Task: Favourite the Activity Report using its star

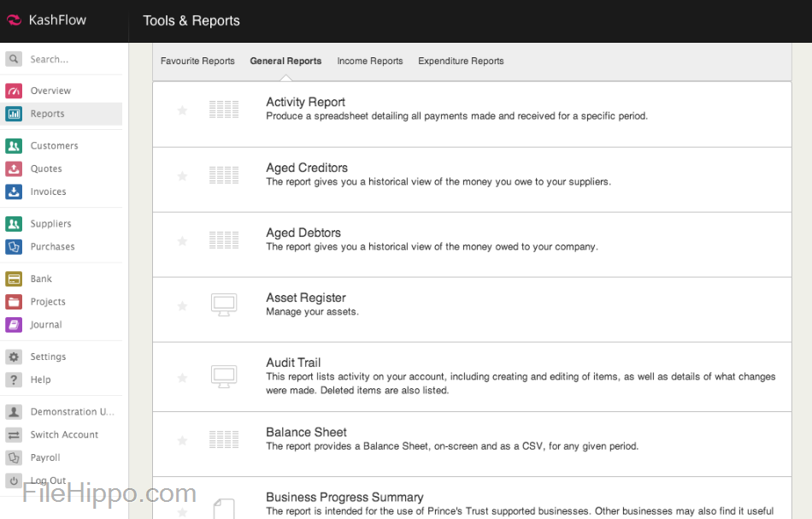Action: click(x=182, y=109)
